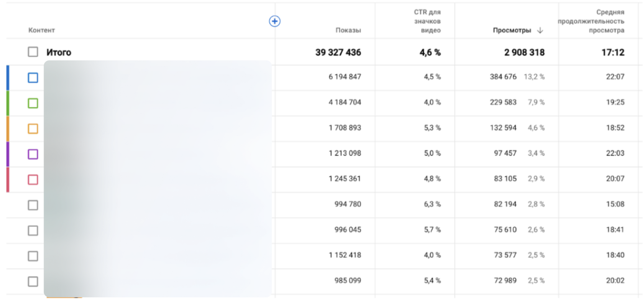Sort by CTR для значков видео header
The width and height of the screenshot is (644, 303).
coord(427,21)
